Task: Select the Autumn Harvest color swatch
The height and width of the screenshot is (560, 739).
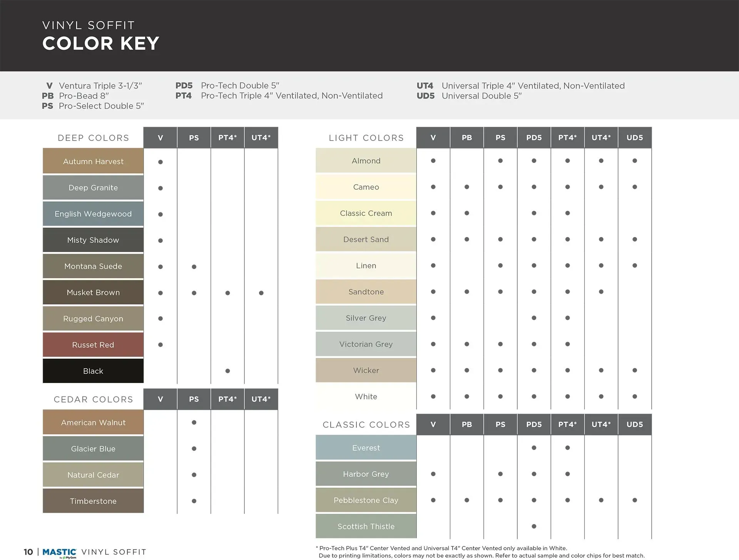Action: (93, 161)
